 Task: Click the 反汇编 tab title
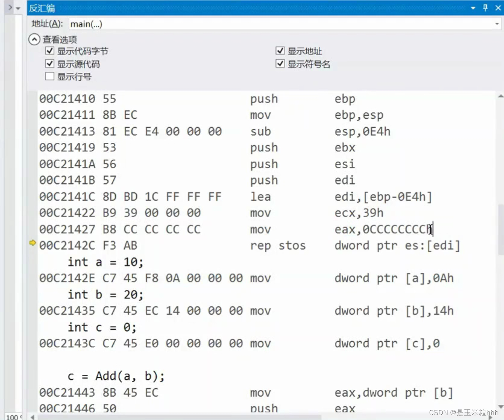tap(42, 8)
